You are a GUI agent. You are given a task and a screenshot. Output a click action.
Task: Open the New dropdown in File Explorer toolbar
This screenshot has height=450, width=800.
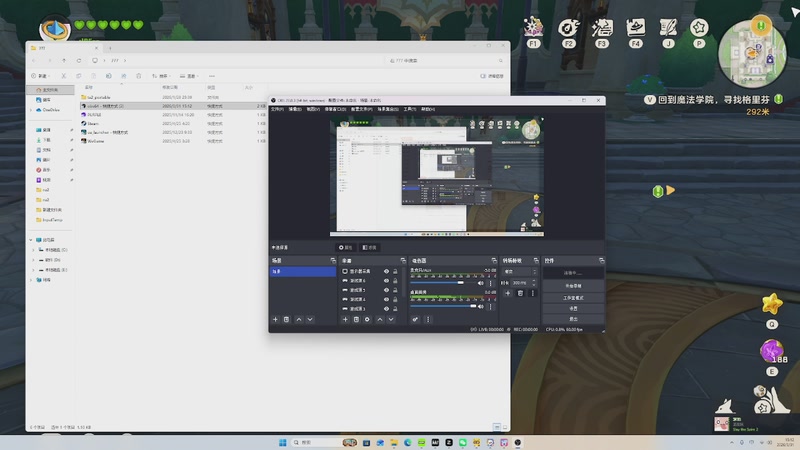(x=39, y=76)
